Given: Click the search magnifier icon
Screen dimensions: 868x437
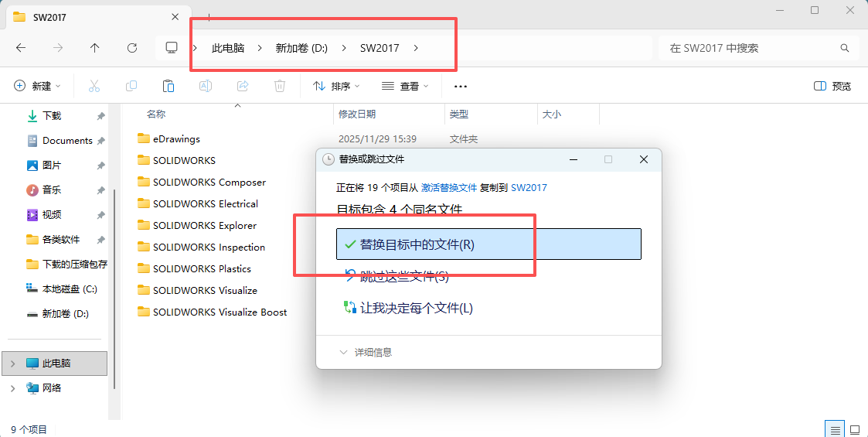Looking at the screenshot, I should pos(845,48).
